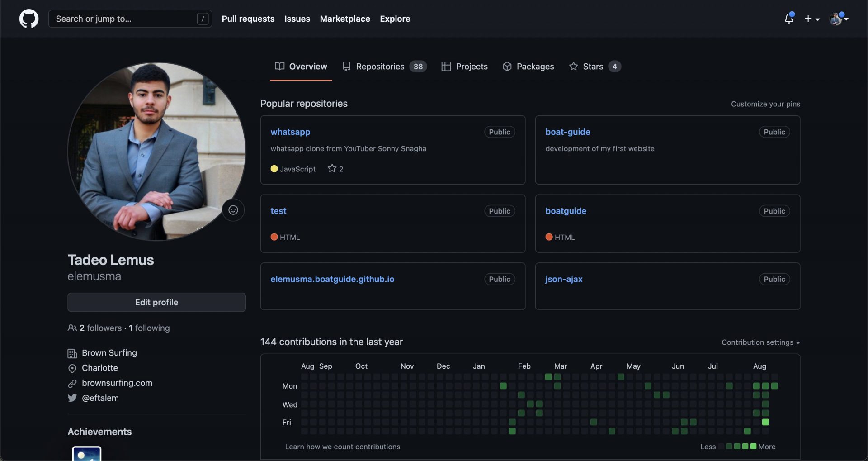The height and width of the screenshot is (461, 868).
Task: Open the GitHub home logo
Action: coord(29,19)
